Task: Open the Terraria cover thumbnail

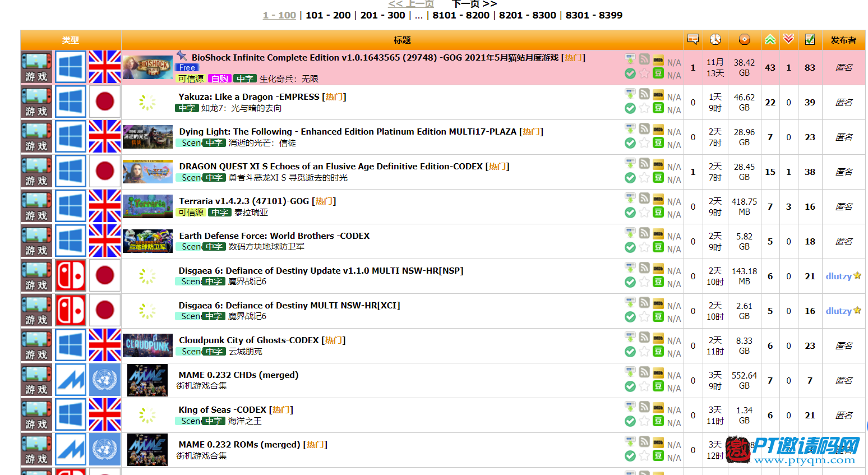Action: (x=148, y=206)
